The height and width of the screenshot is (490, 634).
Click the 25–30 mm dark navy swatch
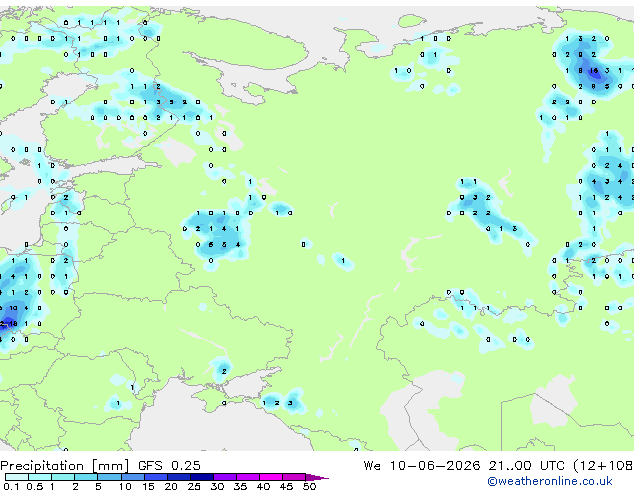coord(201,477)
